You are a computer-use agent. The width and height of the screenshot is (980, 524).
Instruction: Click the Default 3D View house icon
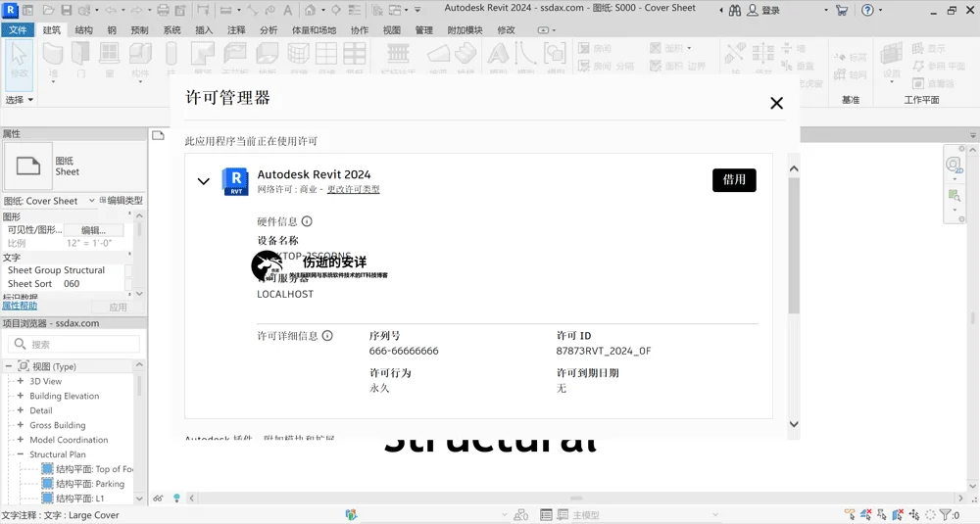(310, 10)
